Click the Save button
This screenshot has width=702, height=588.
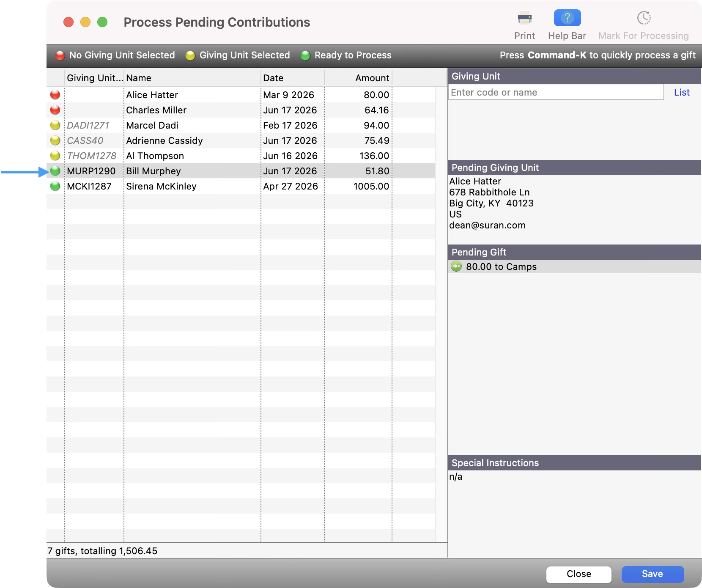coord(653,574)
